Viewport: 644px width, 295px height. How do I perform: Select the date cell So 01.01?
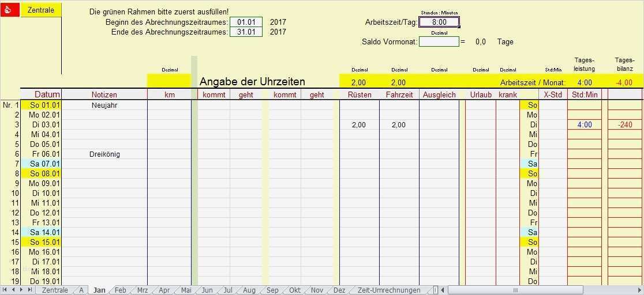point(41,105)
